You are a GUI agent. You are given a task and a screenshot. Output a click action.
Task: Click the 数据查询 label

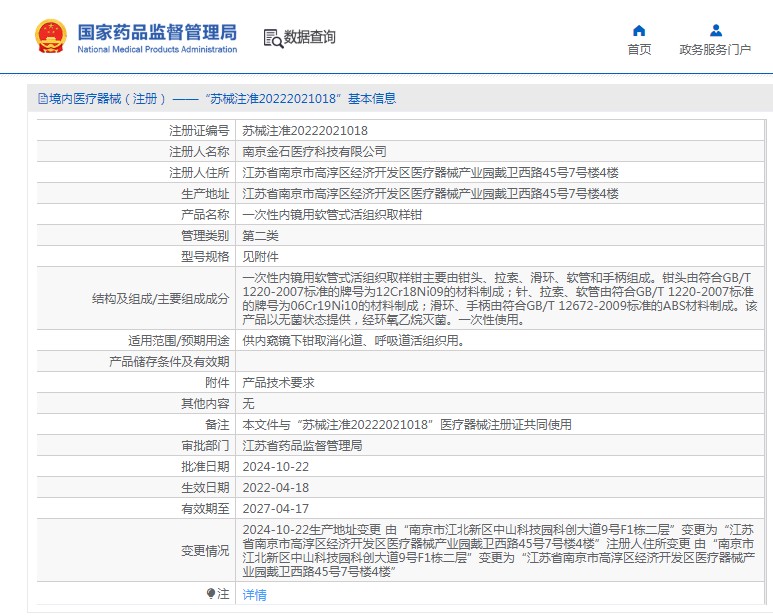[310, 37]
